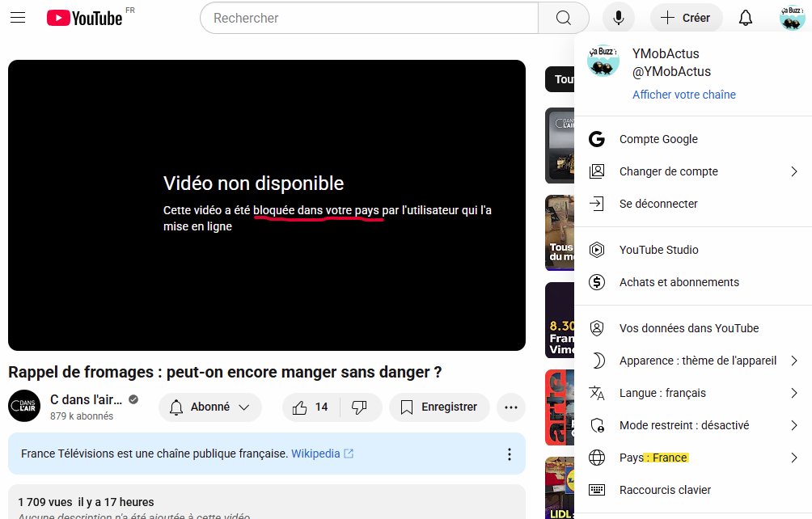The height and width of the screenshot is (519, 812).
Task: Expand Pays submenu arrow
Action: 794,458
